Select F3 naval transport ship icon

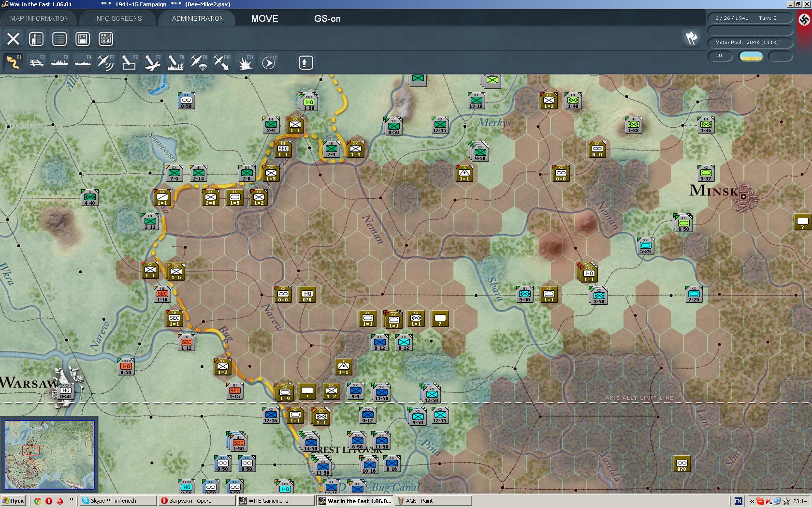(x=59, y=62)
